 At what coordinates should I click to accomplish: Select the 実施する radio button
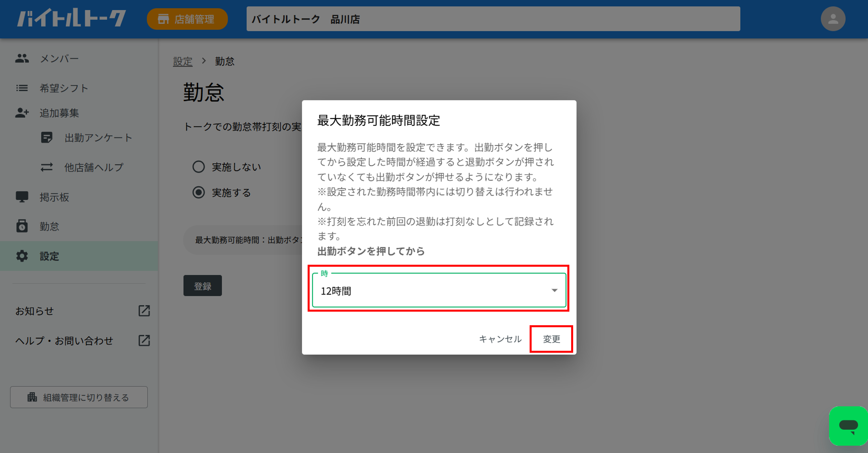(198, 192)
